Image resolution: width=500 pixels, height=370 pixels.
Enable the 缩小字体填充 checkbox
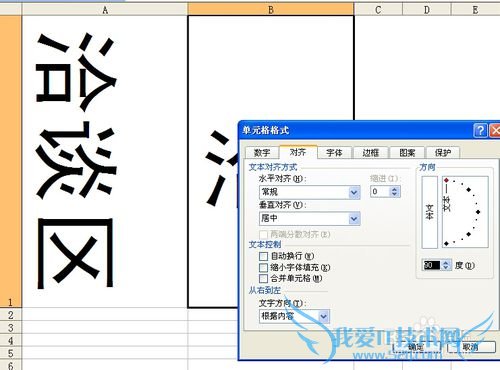(263, 267)
